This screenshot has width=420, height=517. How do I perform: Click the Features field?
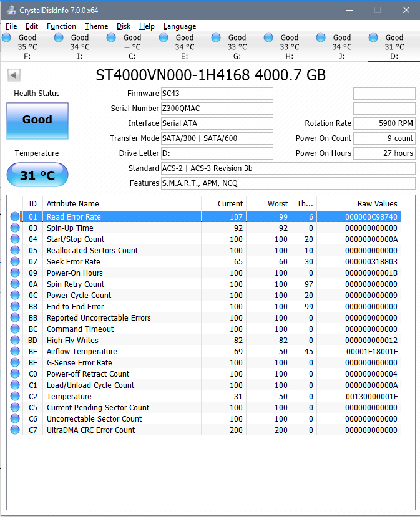[x=288, y=183]
